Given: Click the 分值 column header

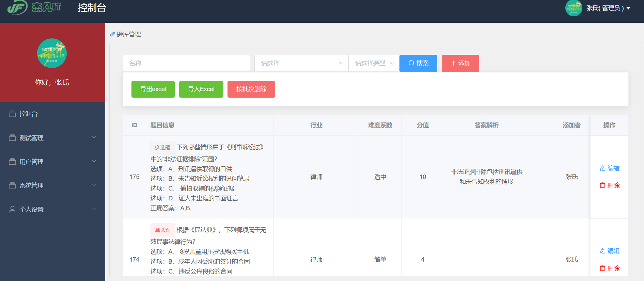Looking at the screenshot, I should coord(423,125).
